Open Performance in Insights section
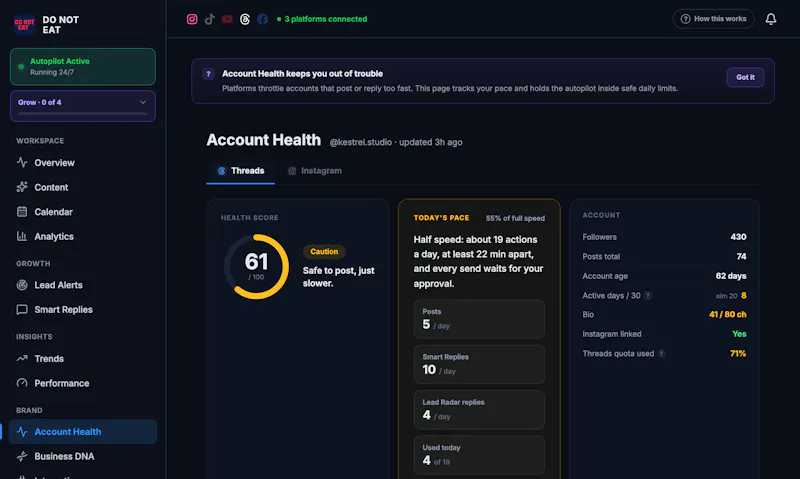800x479 pixels. tap(83, 383)
